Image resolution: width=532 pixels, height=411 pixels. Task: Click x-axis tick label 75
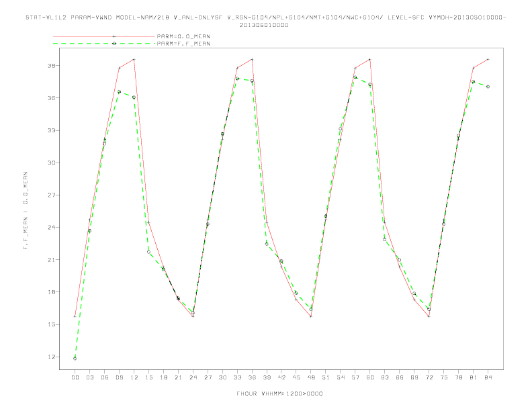[444, 377]
